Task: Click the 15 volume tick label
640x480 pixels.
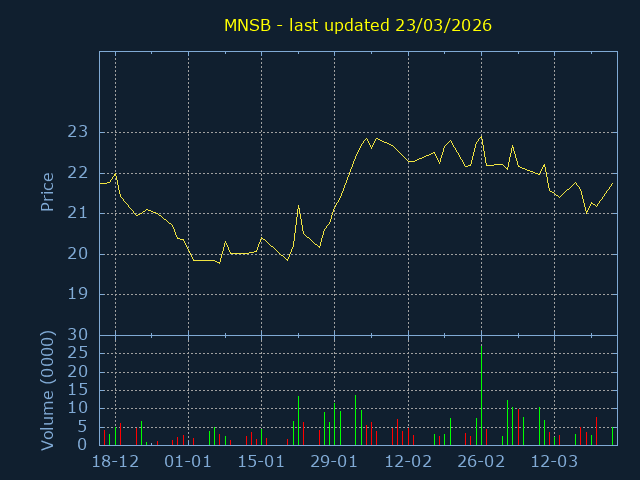Action: (x=78, y=390)
